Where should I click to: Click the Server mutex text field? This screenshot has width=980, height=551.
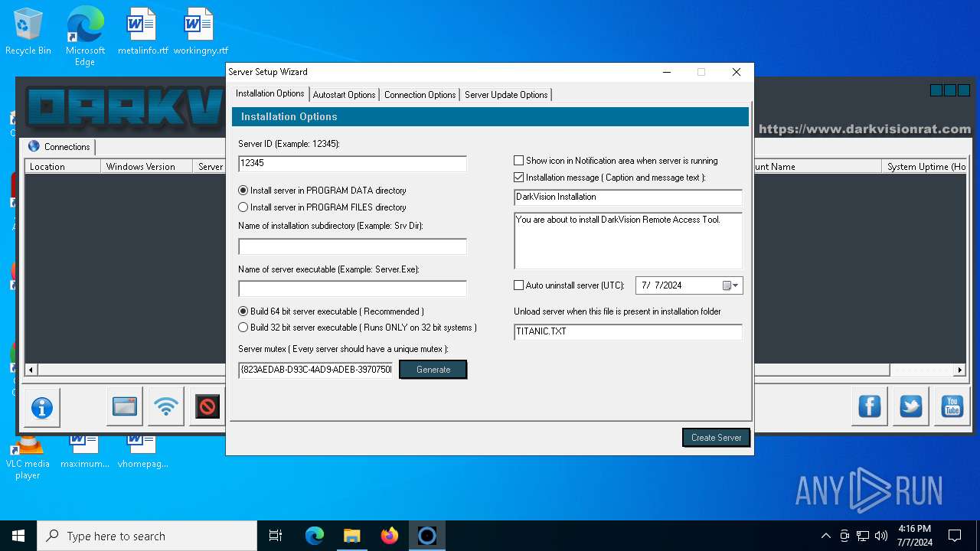click(x=315, y=370)
